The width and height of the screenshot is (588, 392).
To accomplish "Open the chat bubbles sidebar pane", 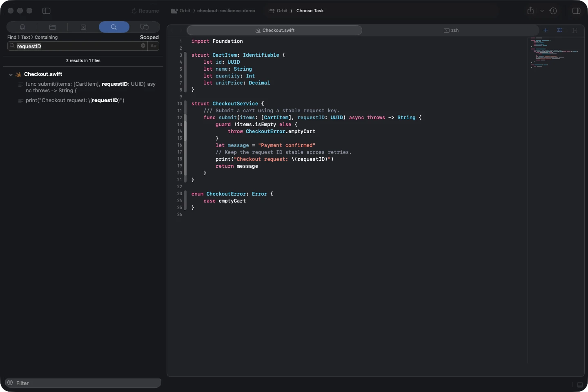I will [145, 27].
